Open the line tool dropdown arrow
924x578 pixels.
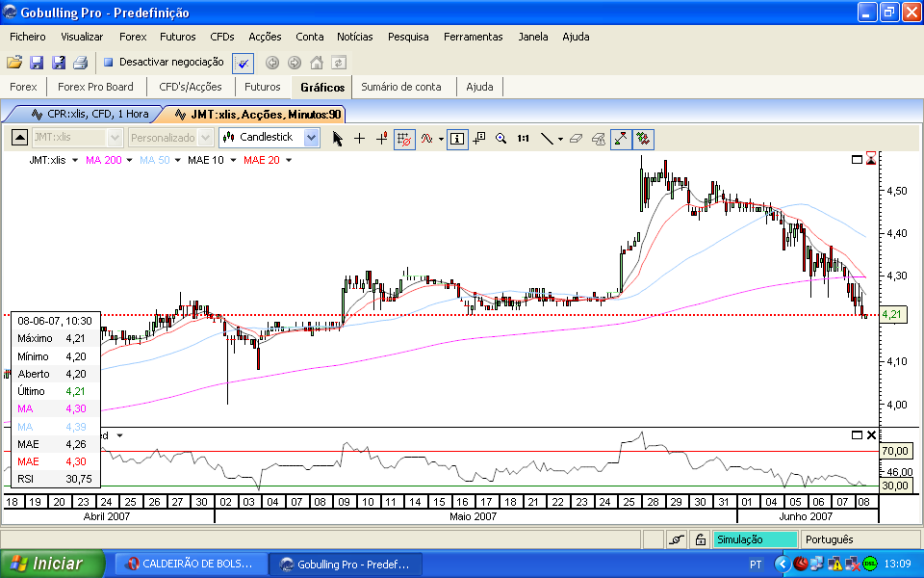[x=560, y=139]
